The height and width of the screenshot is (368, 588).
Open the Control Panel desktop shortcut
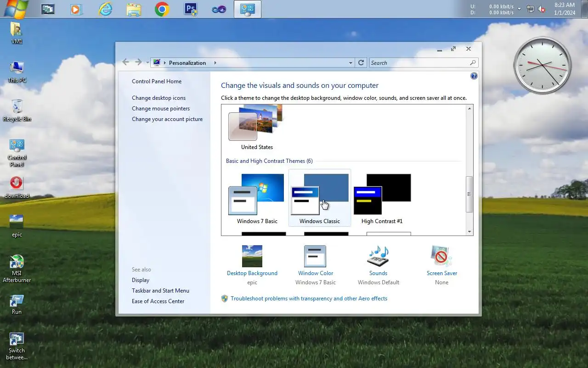pos(17,152)
